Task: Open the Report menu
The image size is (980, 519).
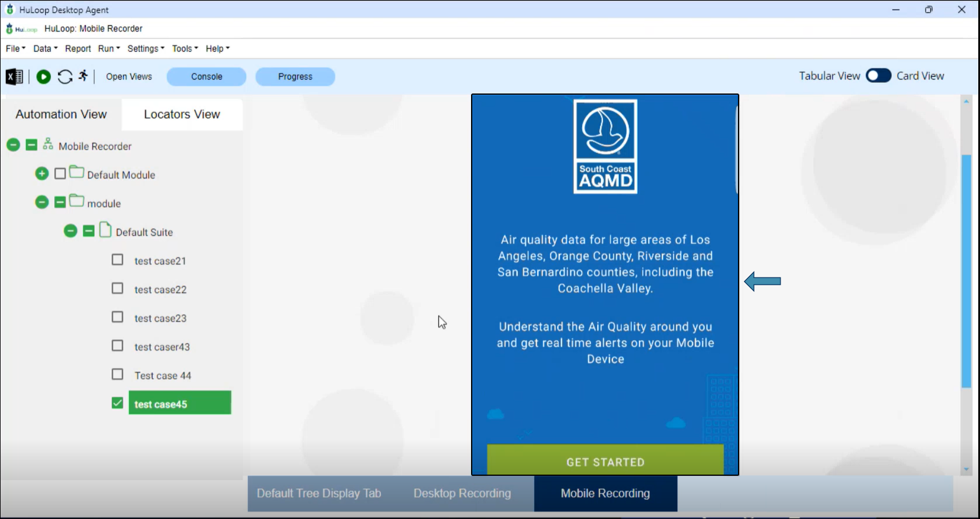Action: click(78, 49)
